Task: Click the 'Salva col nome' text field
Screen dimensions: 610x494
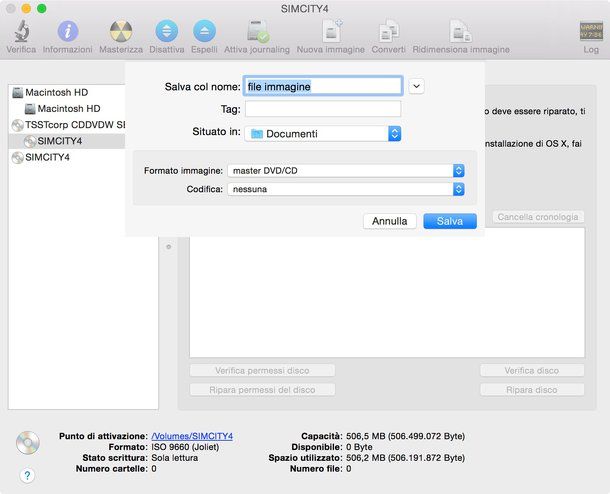Action: pyautogui.click(x=323, y=86)
